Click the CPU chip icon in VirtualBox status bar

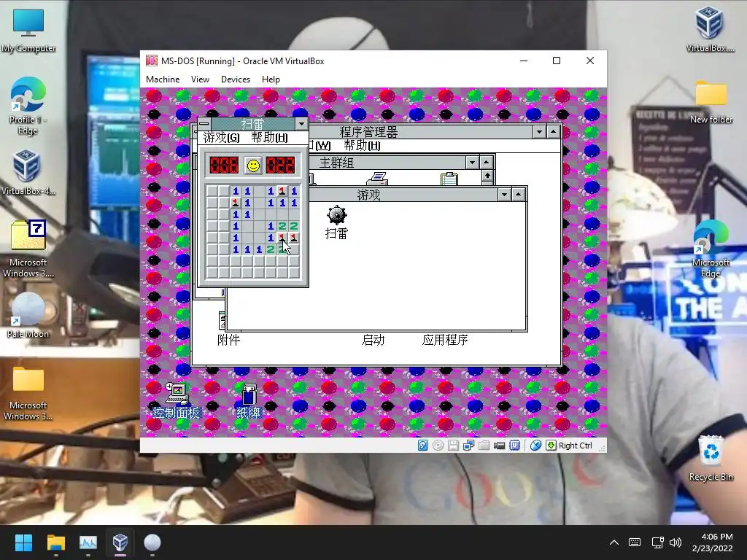(x=514, y=446)
